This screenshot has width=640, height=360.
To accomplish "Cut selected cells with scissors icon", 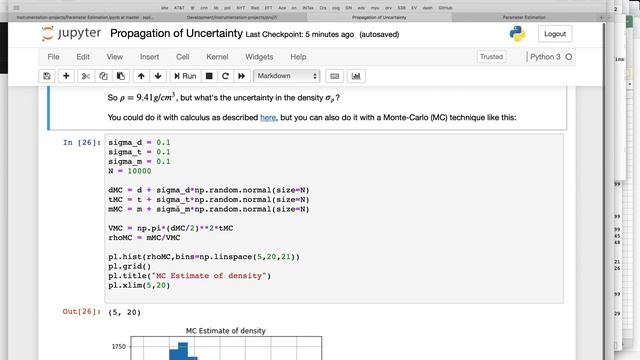I will tap(86, 76).
